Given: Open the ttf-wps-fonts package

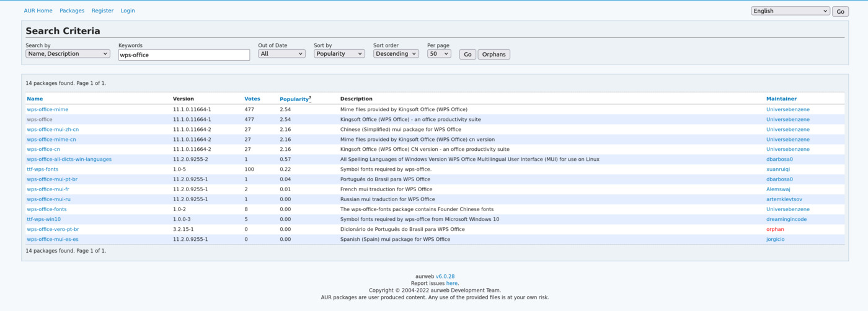Looking at the screenshot, I should point(42,169).
